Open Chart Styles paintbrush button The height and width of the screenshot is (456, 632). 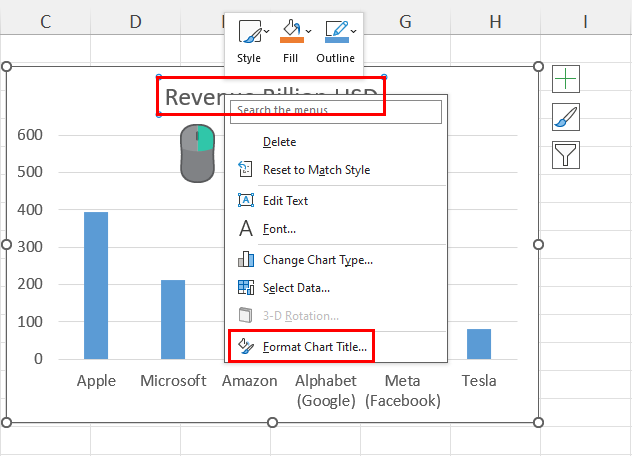click(566, 117)
